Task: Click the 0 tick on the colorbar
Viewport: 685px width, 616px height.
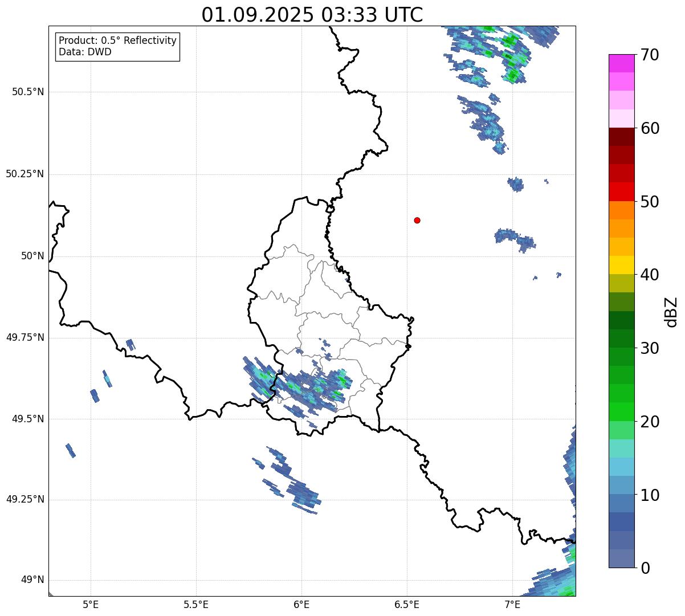Action: coord(645,568)
